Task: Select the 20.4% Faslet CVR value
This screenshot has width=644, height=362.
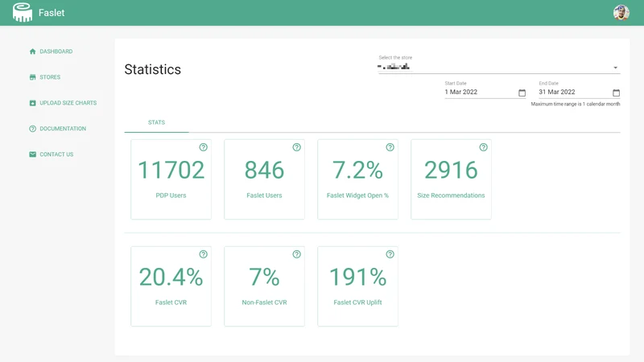Action: pos(171,277)
